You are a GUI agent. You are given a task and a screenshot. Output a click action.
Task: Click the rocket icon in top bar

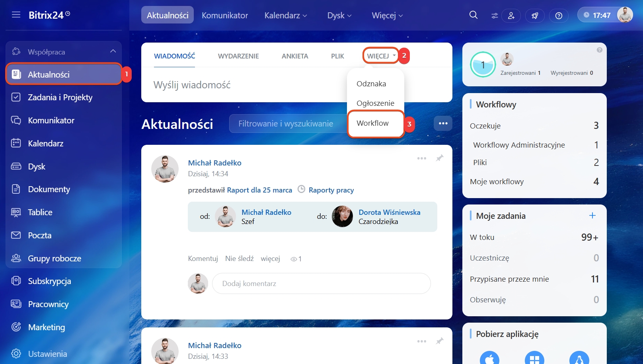535,16
